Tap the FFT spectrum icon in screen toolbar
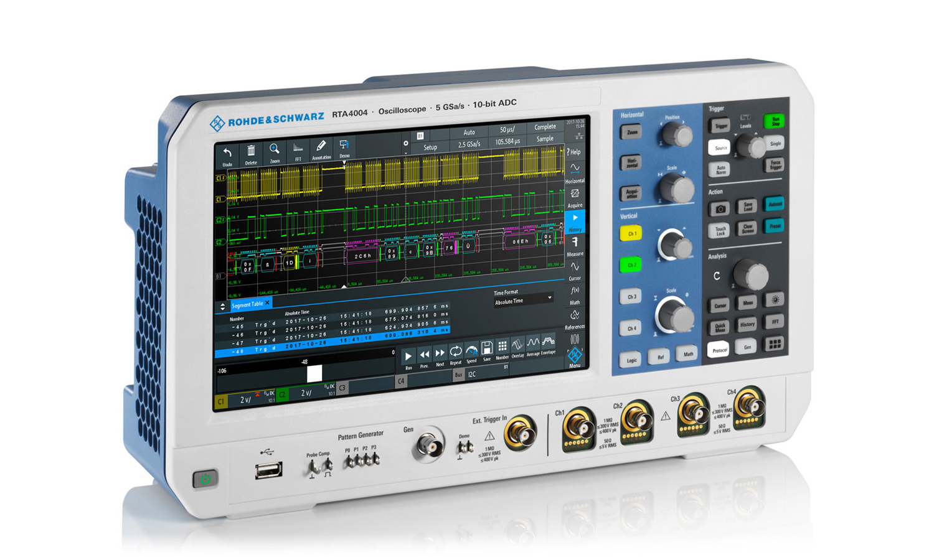The image size is (934, 560). pyautogui.click(x=298, y=151)
